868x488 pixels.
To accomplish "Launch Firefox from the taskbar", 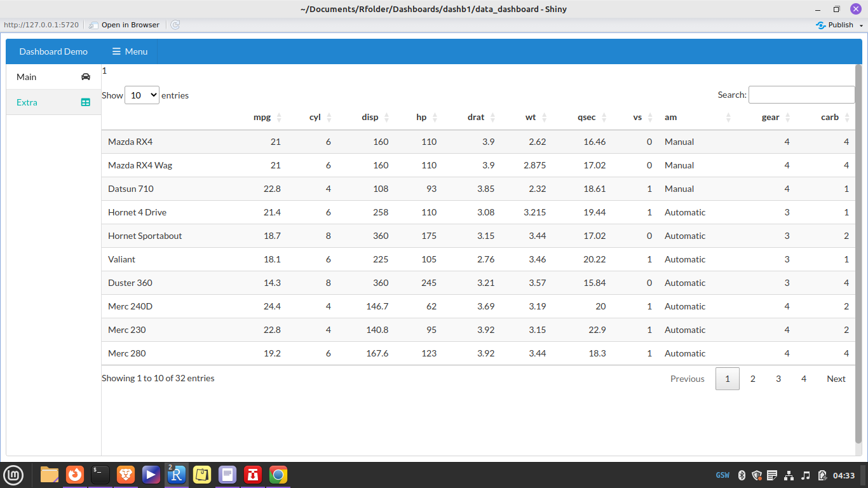I will (75, 475).
